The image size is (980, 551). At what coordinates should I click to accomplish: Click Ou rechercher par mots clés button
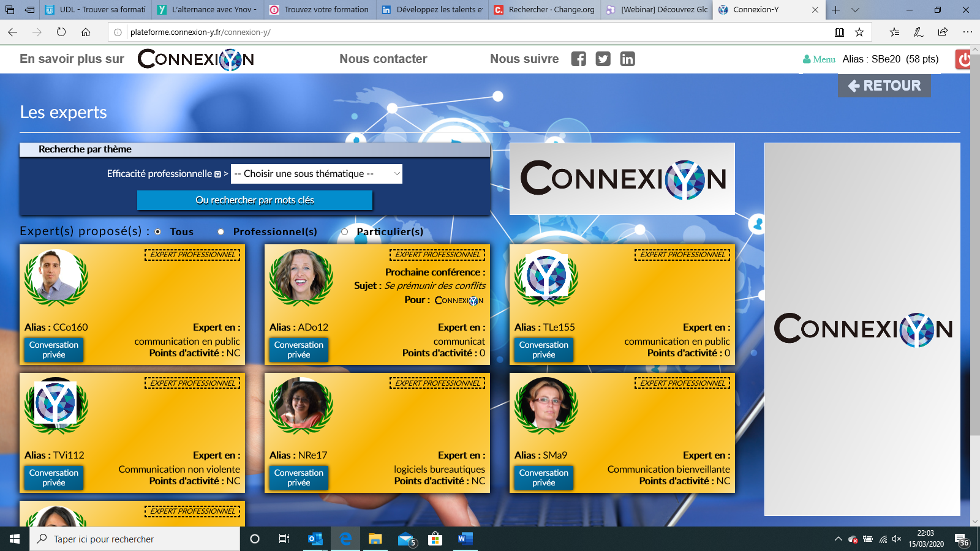(x=255, y=200)
